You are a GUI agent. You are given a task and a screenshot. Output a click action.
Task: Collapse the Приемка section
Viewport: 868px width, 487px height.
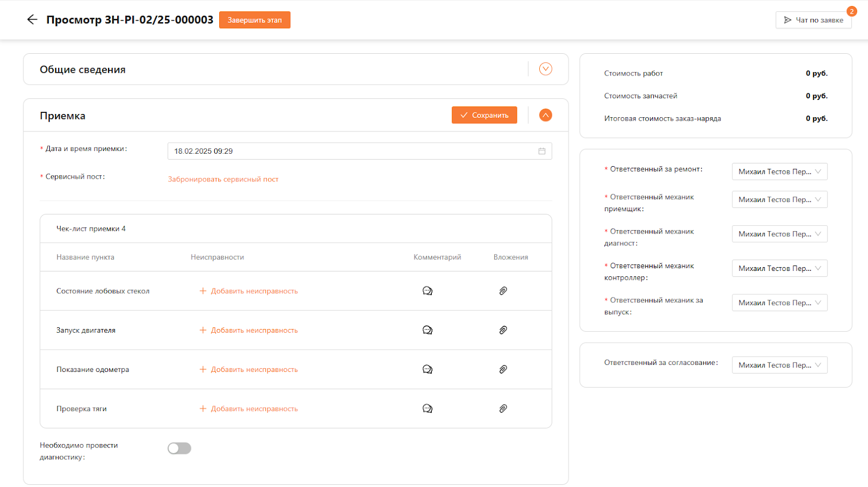545,115
